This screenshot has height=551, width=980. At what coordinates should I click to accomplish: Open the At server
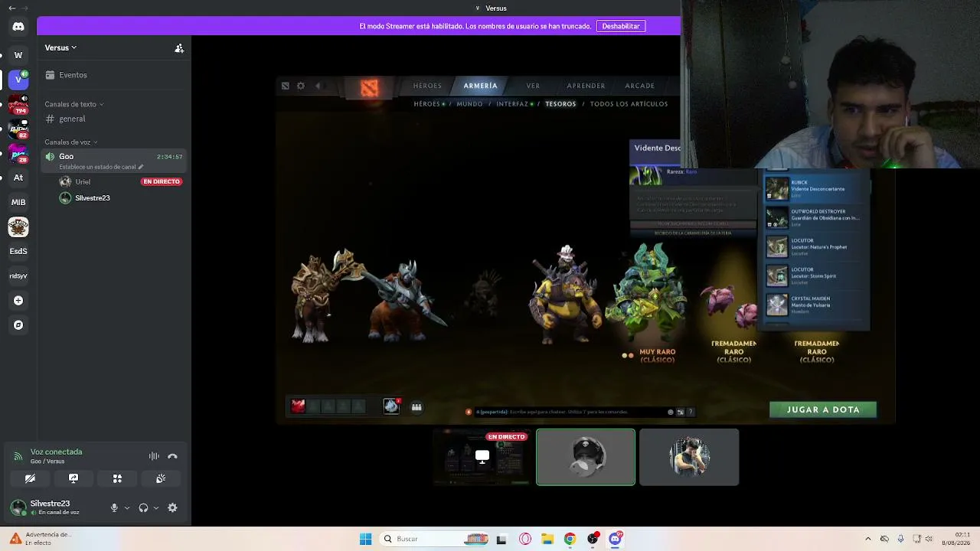click(x=18, y=178)
